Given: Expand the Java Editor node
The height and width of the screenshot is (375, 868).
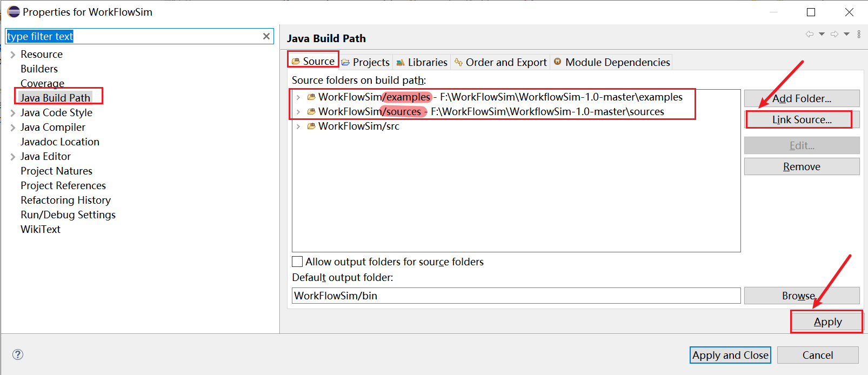Looking at the screenshot, I should 13,157.
